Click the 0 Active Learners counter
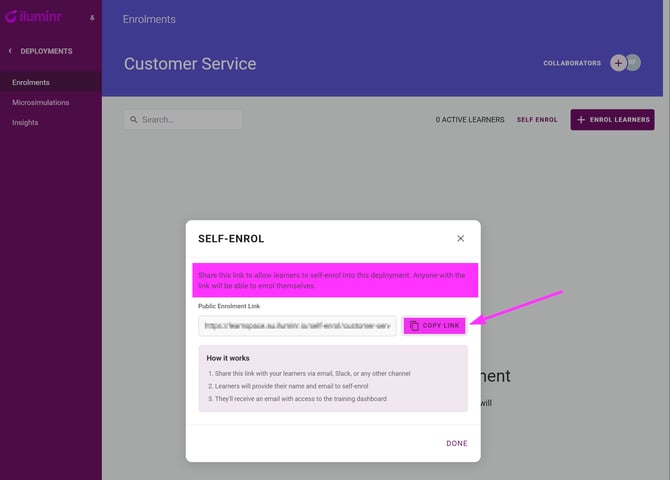This screenshot has height=480, width=670. 470,120
